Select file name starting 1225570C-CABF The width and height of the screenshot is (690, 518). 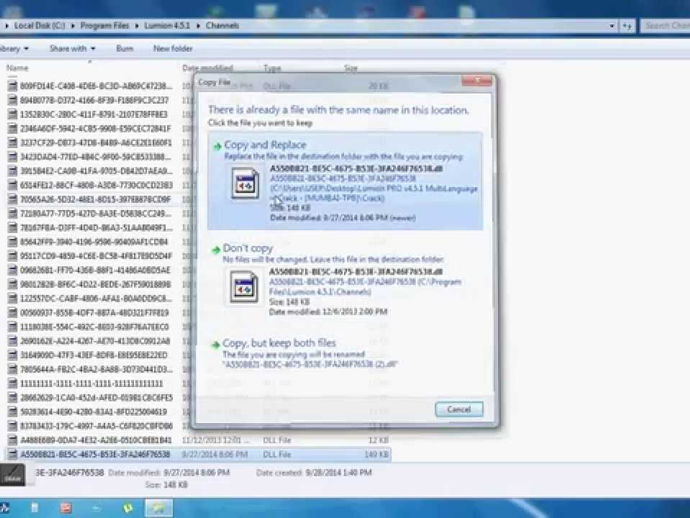(x=96, y=298)
